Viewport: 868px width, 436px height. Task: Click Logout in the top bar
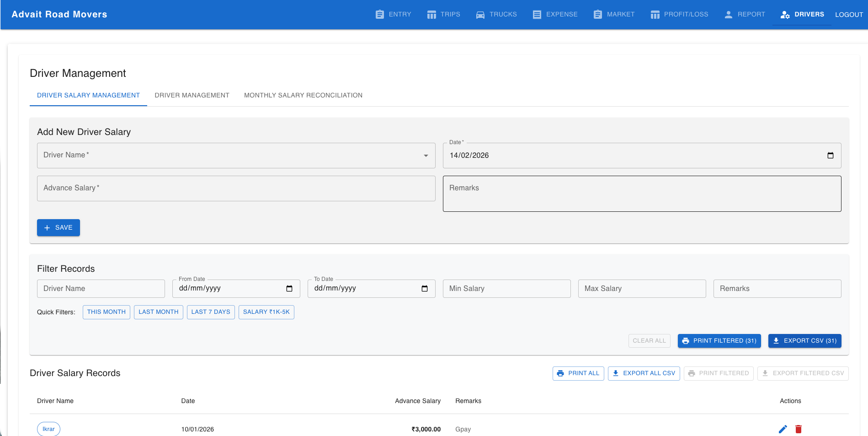pos(849,15)
